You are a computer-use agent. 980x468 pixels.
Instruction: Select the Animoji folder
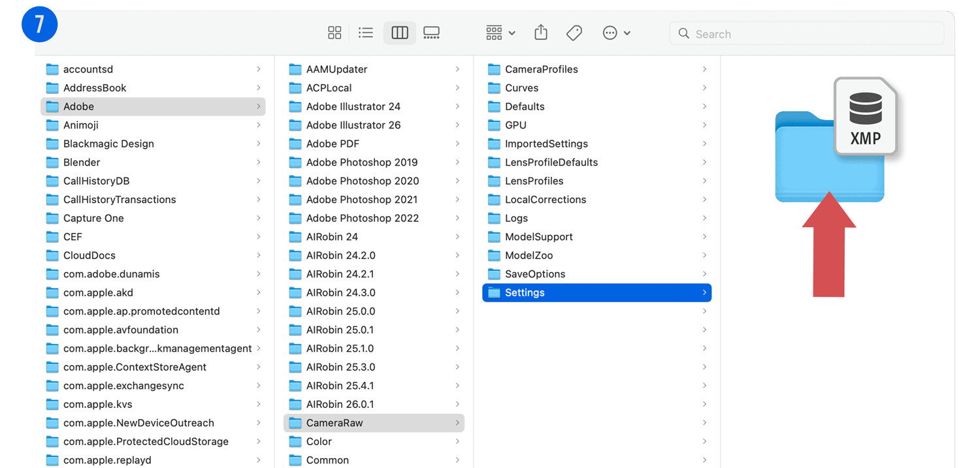point(153,125)
